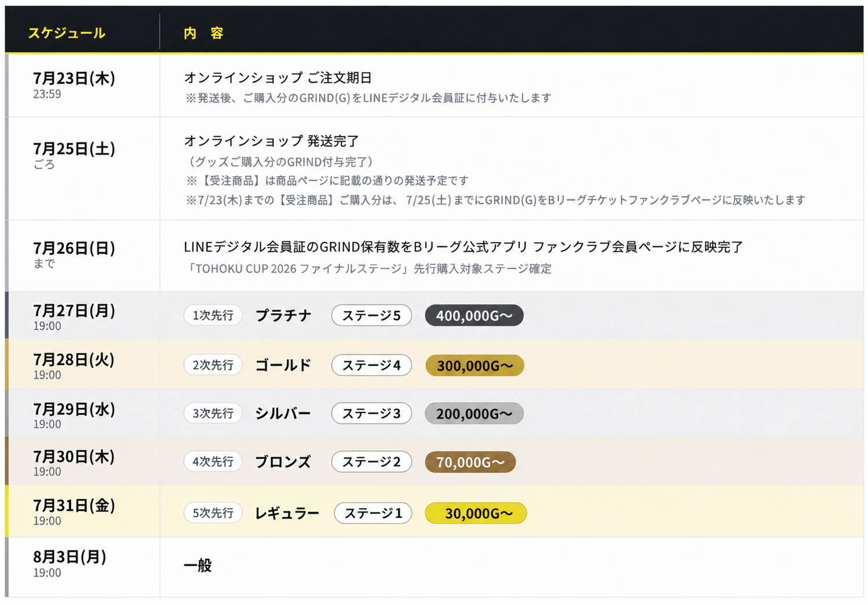
Task: Select the ステージ1 pill
Action: (x=373, y=513)
